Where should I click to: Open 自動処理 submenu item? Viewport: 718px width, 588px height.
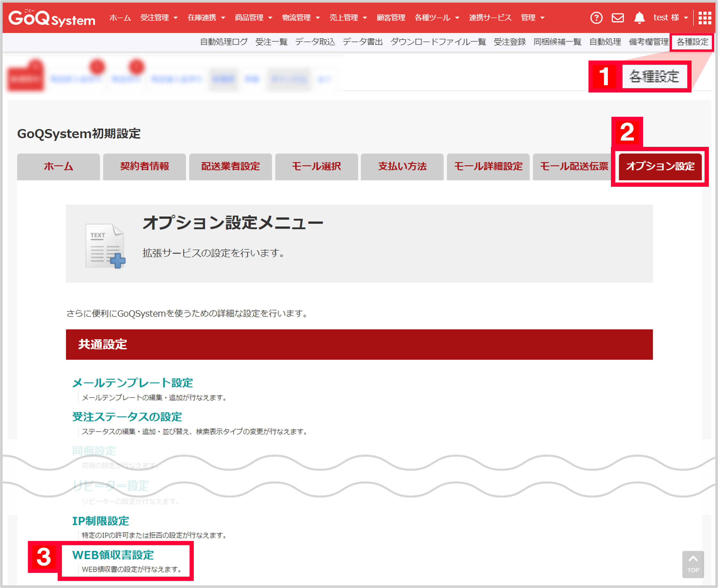pos(605,42)
